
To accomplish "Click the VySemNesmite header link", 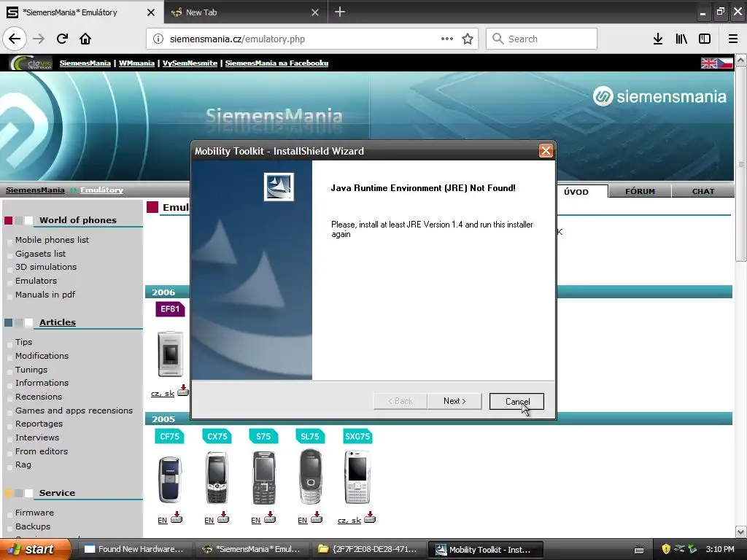I will click(x=190, y=63).
